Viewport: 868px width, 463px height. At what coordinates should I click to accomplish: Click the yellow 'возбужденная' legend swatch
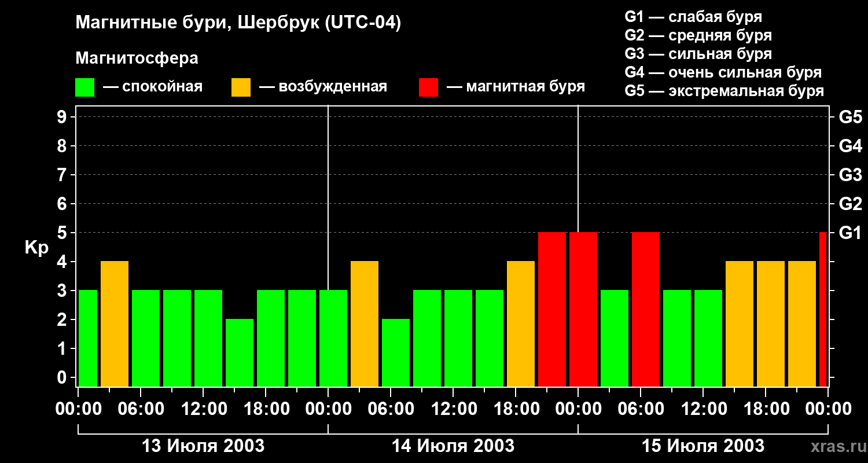(241, 87)
